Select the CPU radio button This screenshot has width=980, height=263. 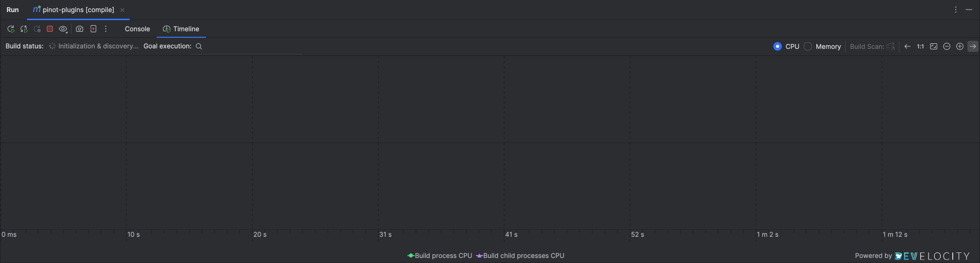778,46
